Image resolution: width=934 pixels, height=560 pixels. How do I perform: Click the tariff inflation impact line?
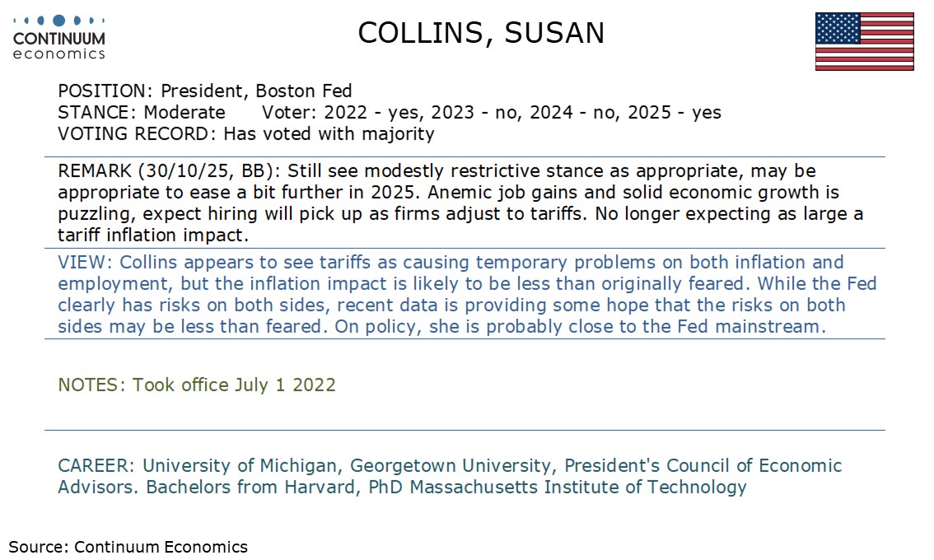153,236
